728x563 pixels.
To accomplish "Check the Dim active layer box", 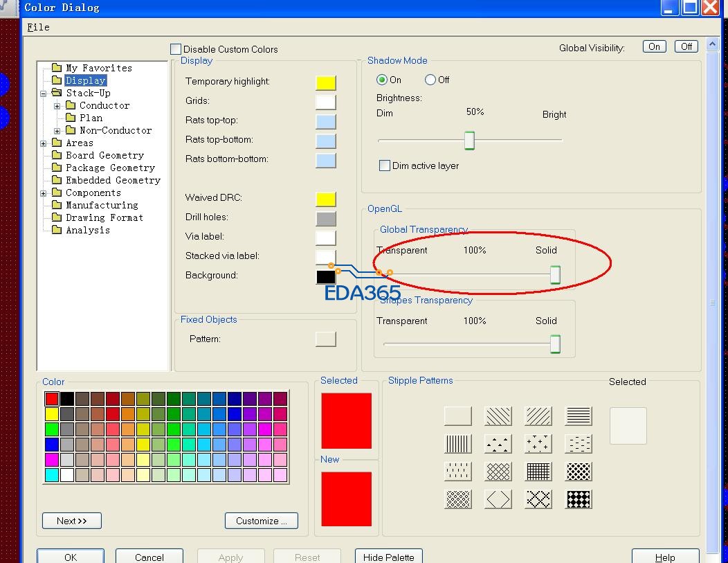I will click(x=385, y=166).
